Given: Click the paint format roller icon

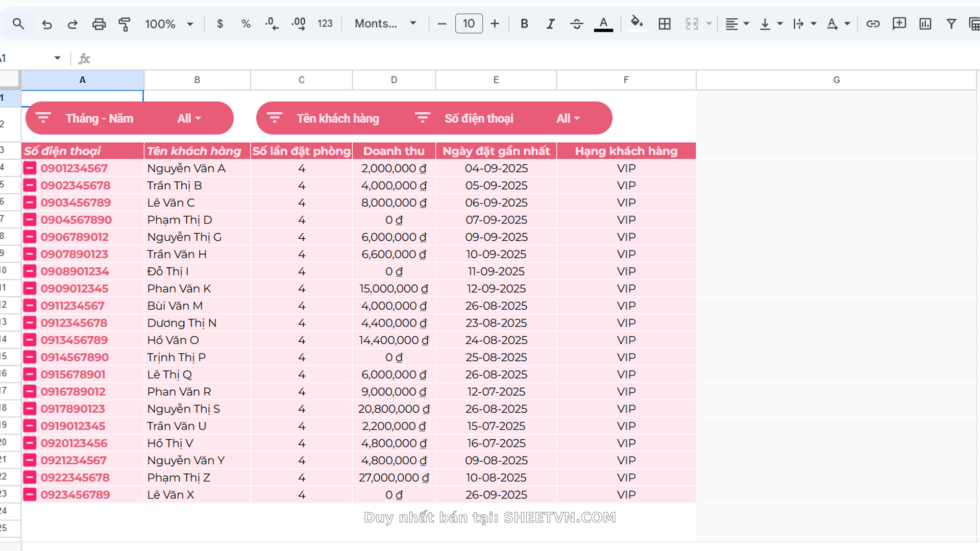Looking at the screenshot, I should tap(124, 23).
